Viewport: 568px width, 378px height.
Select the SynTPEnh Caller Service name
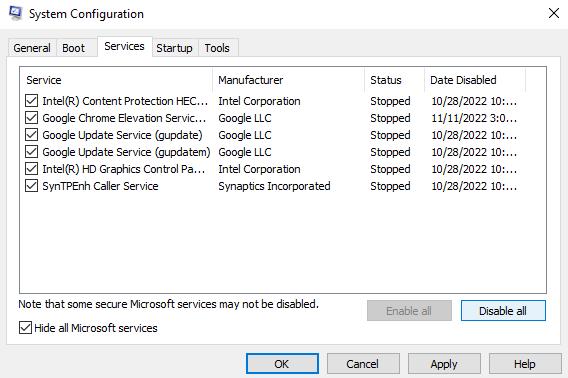(100, 186)
